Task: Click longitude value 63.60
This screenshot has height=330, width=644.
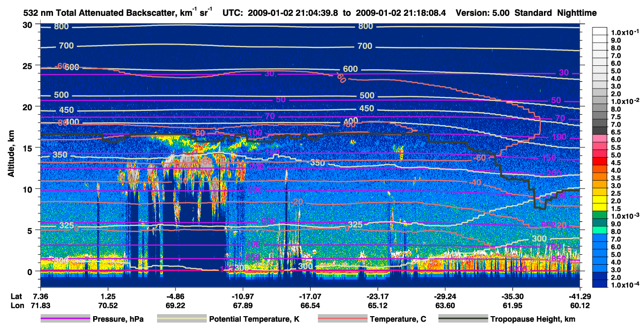Action: coord(445,305)
